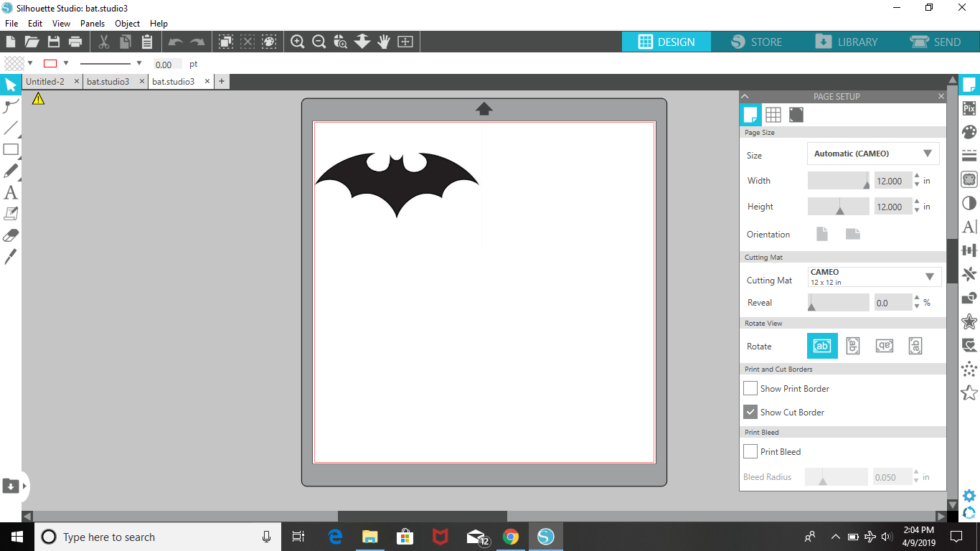The width and height of the screenshot is (980, 551).
Task: Open the Trace panel icon
Action: click(969, 179)
